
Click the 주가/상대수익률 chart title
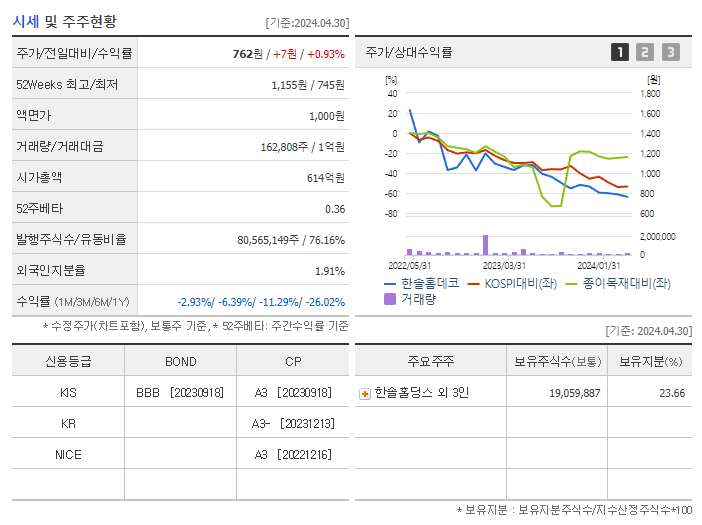click(409, 52)
